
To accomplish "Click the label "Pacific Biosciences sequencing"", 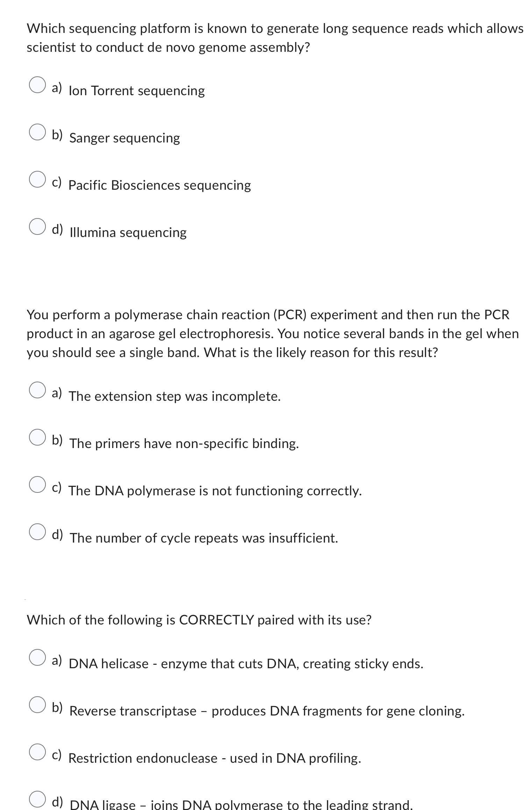I will coord(159,186).
